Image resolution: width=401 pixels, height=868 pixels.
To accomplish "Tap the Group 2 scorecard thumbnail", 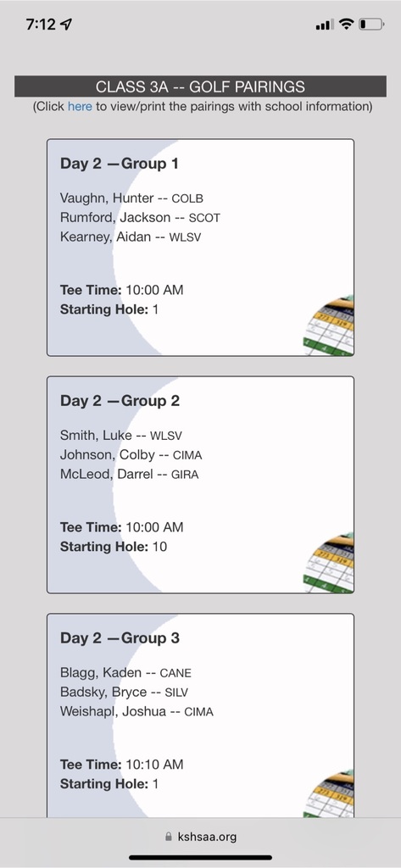I will point(329,563).
